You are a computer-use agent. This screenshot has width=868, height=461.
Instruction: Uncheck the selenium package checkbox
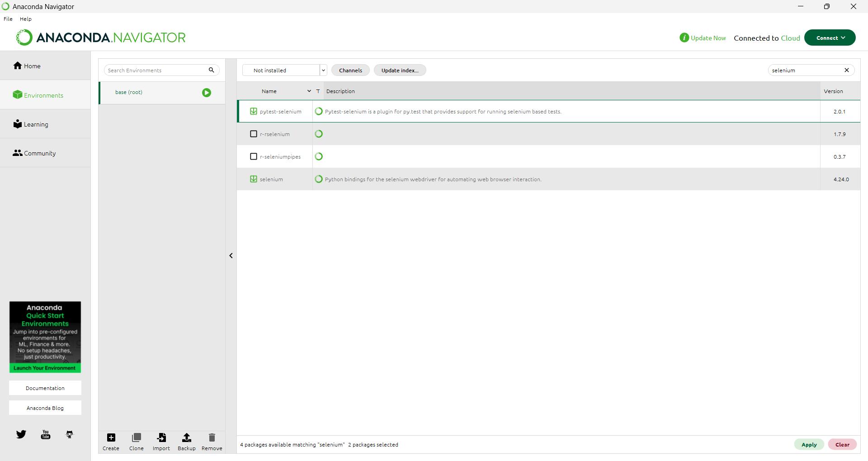coord(254,179)
